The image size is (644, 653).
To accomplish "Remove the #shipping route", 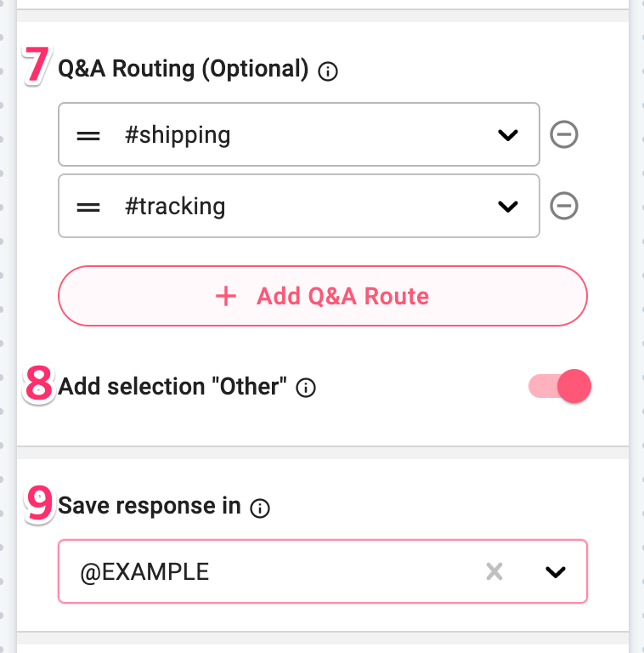I will coord(564,134).
